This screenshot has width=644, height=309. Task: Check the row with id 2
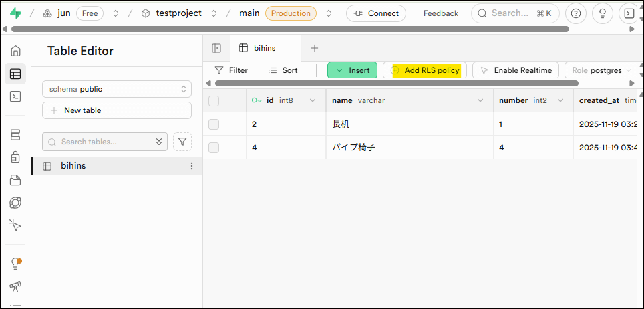click(214, 124)
